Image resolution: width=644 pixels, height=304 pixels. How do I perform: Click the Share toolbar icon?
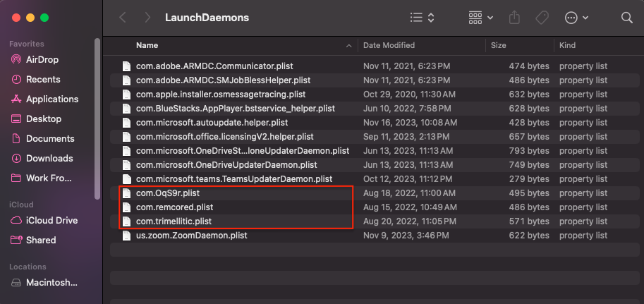514,17
